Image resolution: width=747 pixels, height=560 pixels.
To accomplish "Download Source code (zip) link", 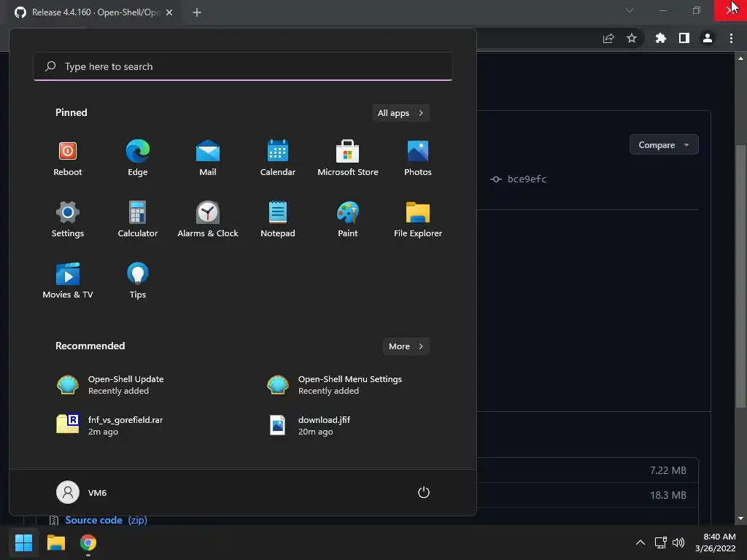I will 106,520.
